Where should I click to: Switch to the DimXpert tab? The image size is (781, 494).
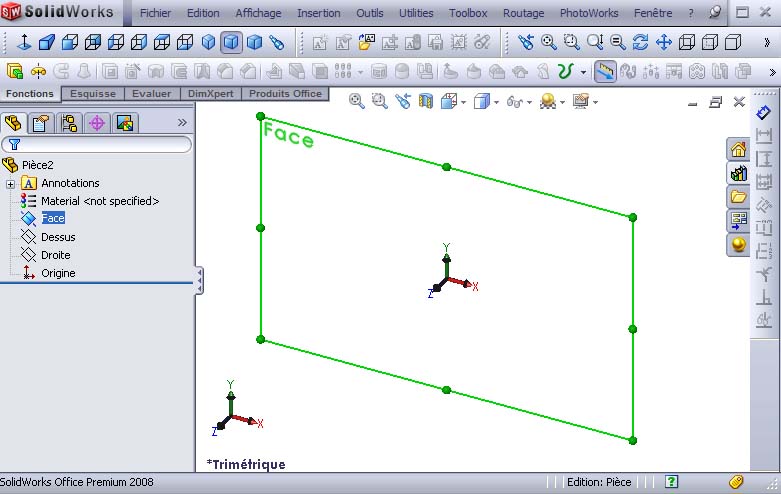coord(210,94)
